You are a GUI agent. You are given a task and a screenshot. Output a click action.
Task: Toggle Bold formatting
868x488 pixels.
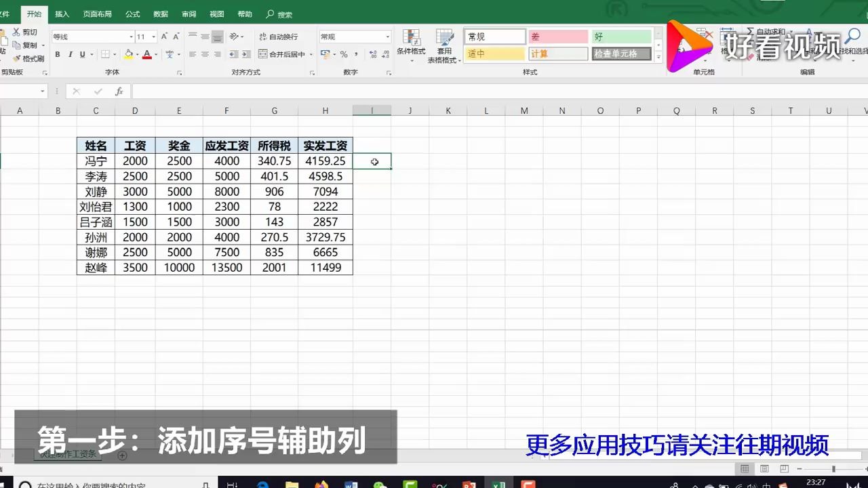click(x=58, y=54)
